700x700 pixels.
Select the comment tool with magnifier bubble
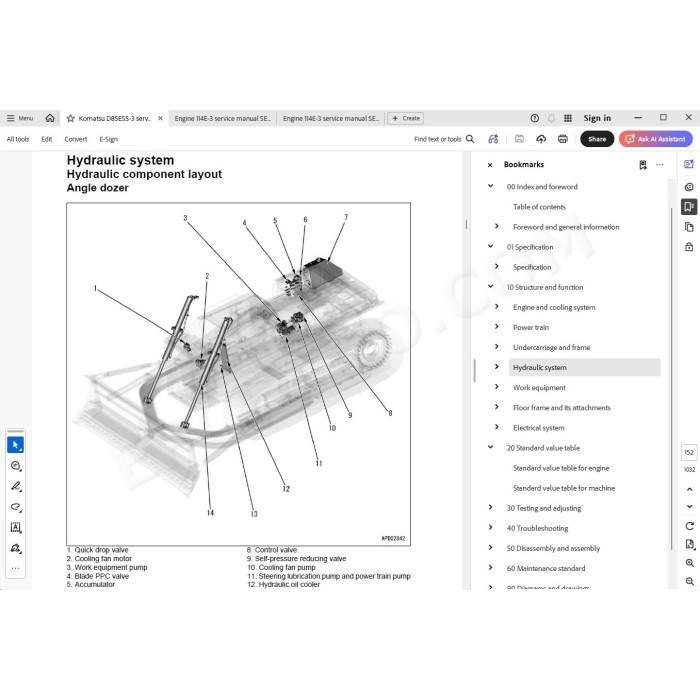coord(16,466)
